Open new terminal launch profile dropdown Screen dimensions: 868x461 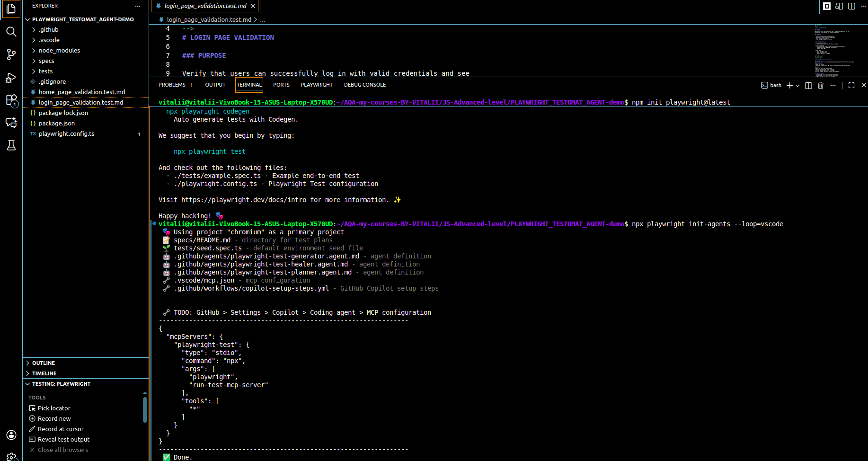[x=797, y=86]
